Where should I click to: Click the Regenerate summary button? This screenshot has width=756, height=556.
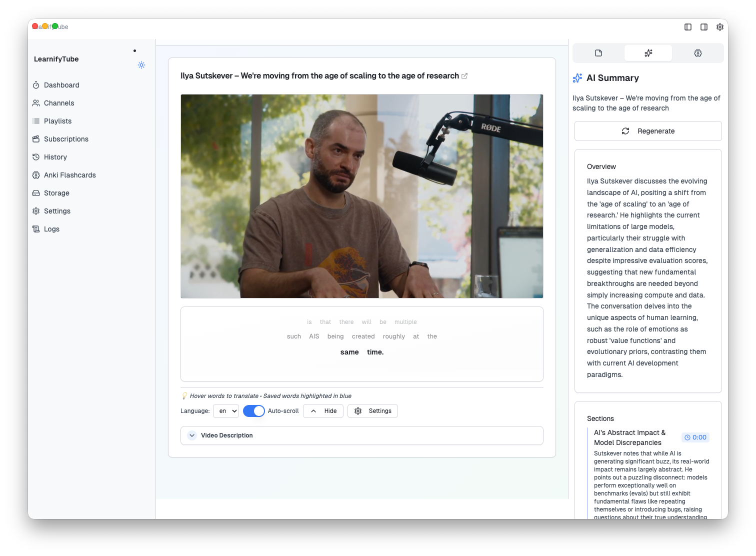[x=647, y=130]
